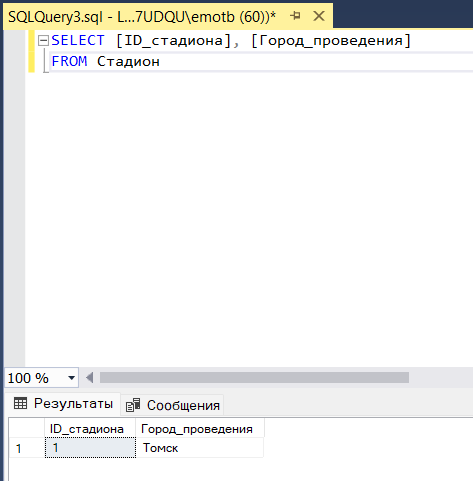The width and height of the screenshot is (473, 481).
Task: Click the Стадион table name in query
Action: pos(128,61)
